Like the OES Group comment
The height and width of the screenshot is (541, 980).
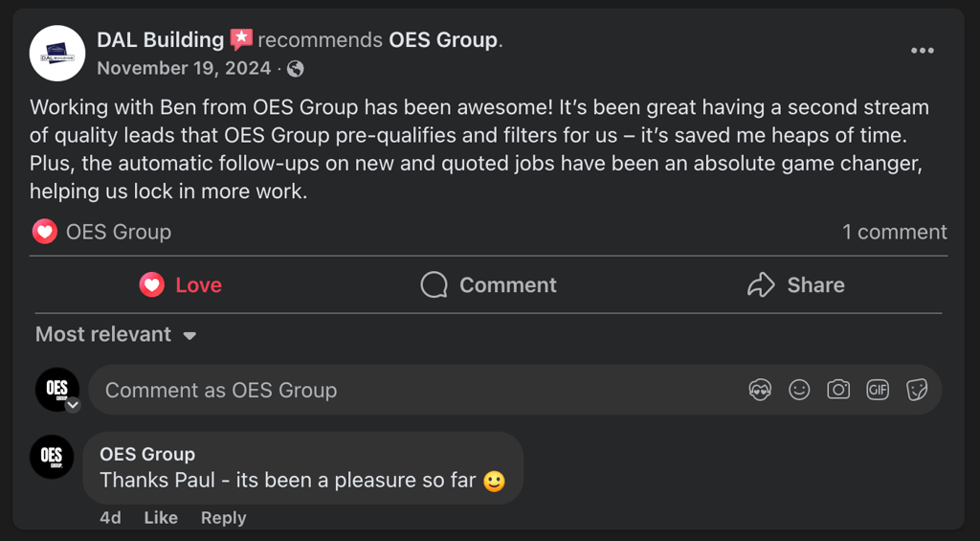[x=161, y=518]
